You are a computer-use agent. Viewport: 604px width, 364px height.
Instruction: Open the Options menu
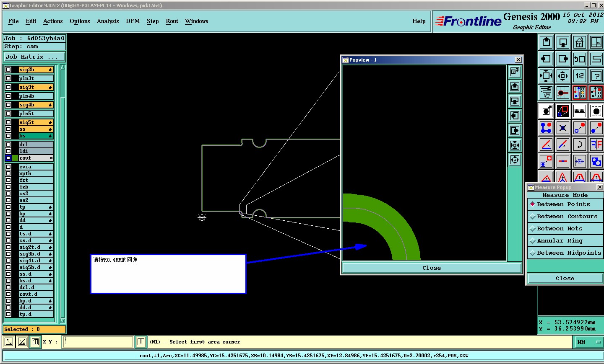(x=80, y=21)
